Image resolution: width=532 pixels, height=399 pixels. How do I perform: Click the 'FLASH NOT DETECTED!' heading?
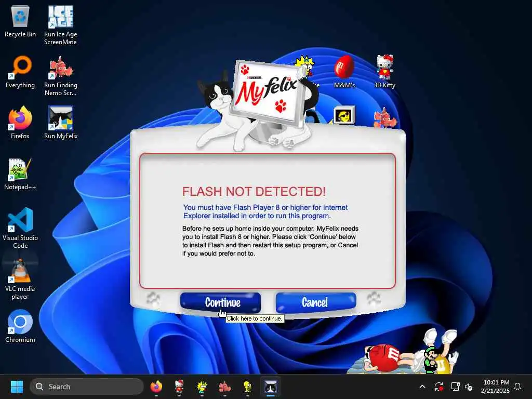pos(254,191)
